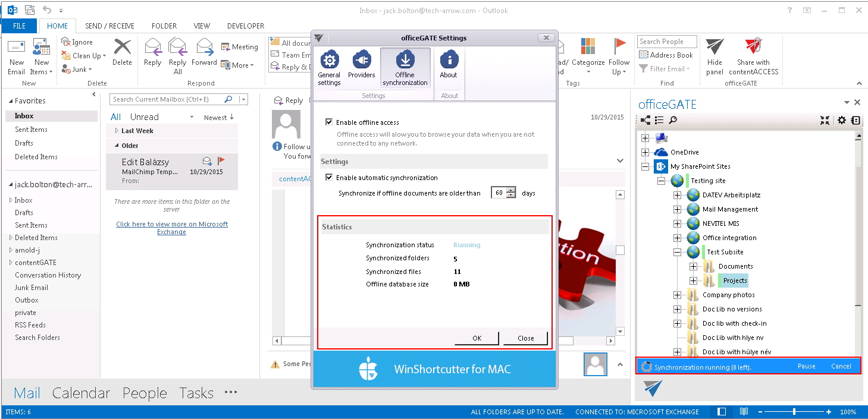Open the Providers settings section
The width and height of the screenshot is (868, 419).
tap(362, 65)
